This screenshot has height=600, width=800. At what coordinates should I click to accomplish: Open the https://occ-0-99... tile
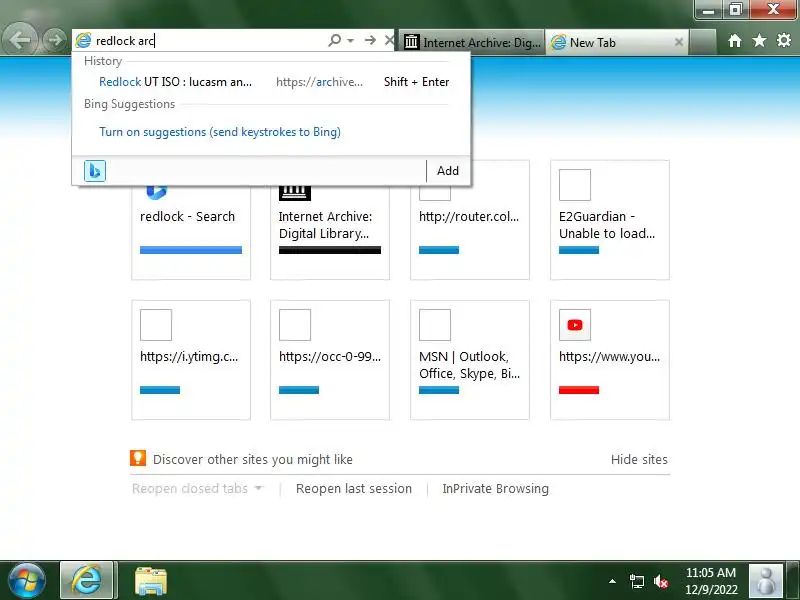coord(330,360)
